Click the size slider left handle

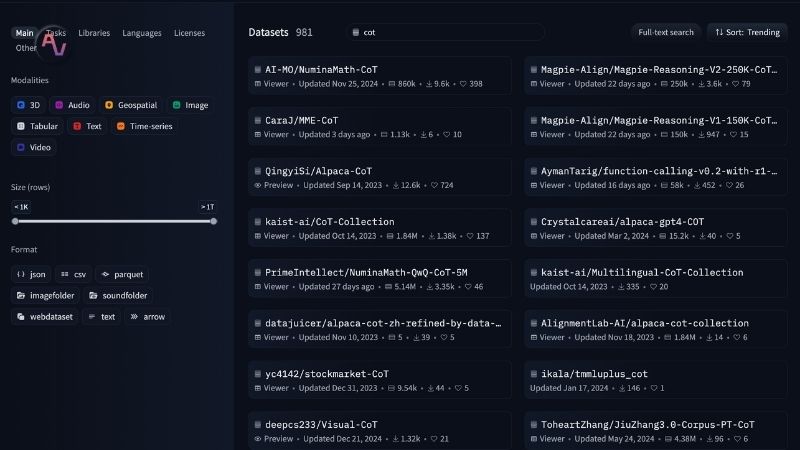click(15, 221)
